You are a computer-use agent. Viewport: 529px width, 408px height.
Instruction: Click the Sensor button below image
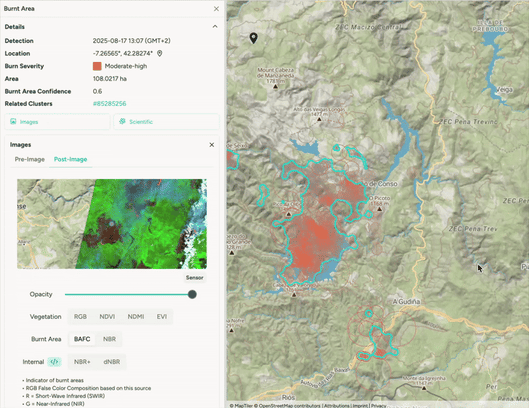point(195,278)
